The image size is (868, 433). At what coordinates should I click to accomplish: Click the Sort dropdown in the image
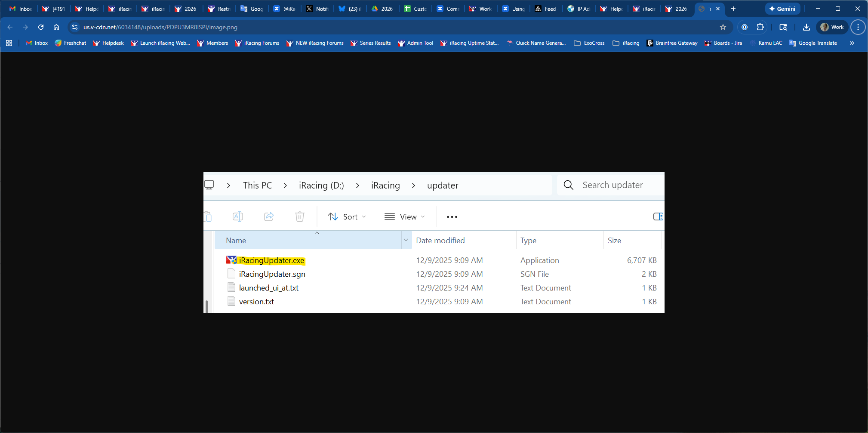coord(347,217)
